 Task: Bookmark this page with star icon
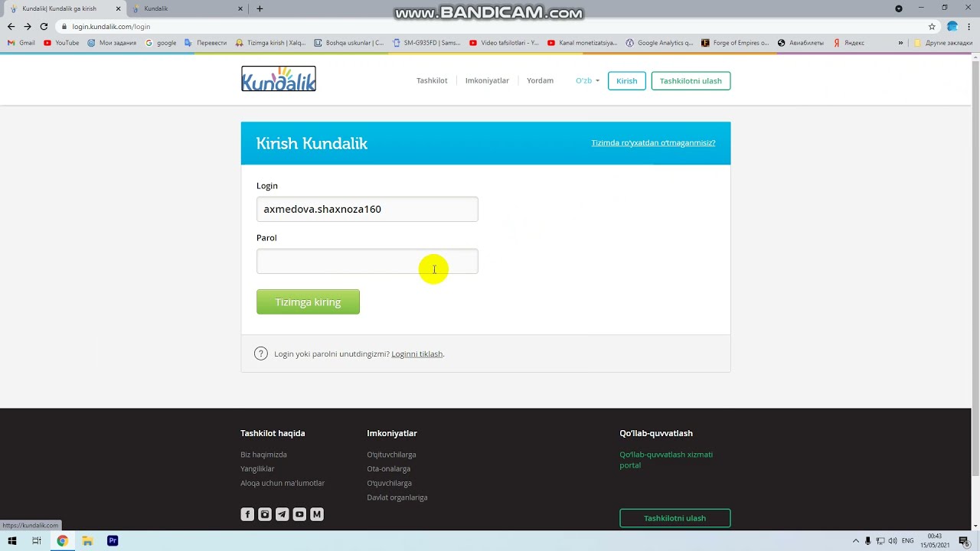click(x=932, y=26)
